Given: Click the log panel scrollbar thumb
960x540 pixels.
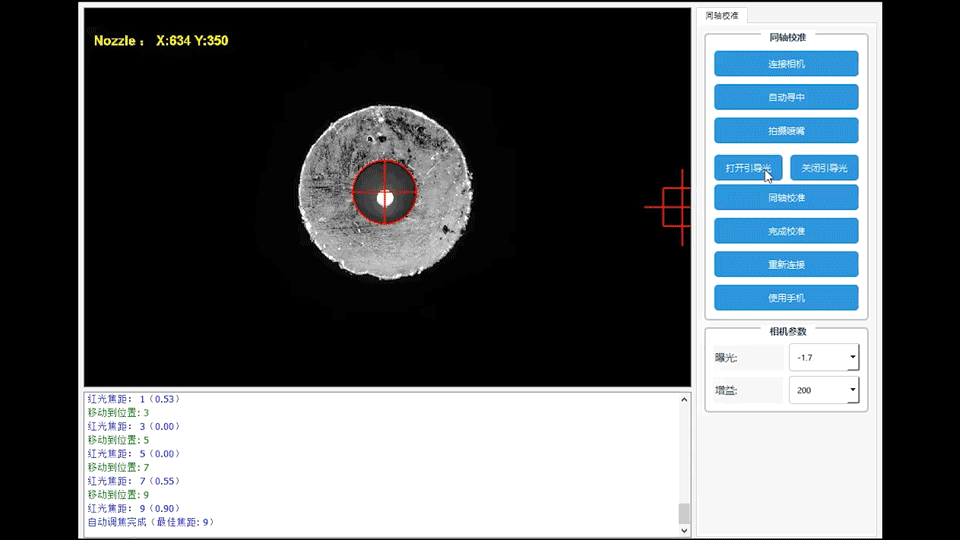Looking at the screenshot, I should click(x=684, y=513).
